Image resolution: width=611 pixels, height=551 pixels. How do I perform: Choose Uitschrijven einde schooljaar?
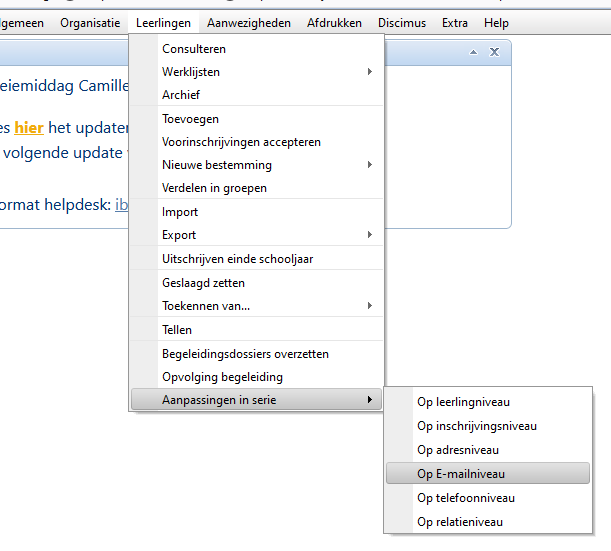[237, 259]
